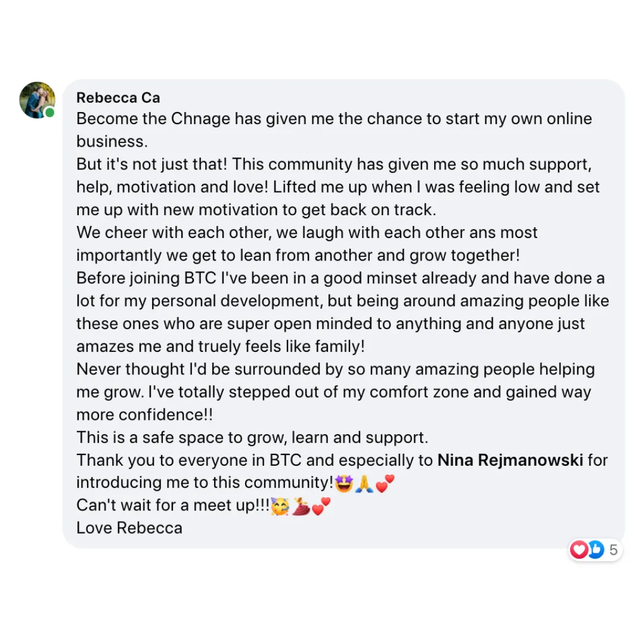Click the green online status dot
The image size is (644, 644).
[49, 113]
